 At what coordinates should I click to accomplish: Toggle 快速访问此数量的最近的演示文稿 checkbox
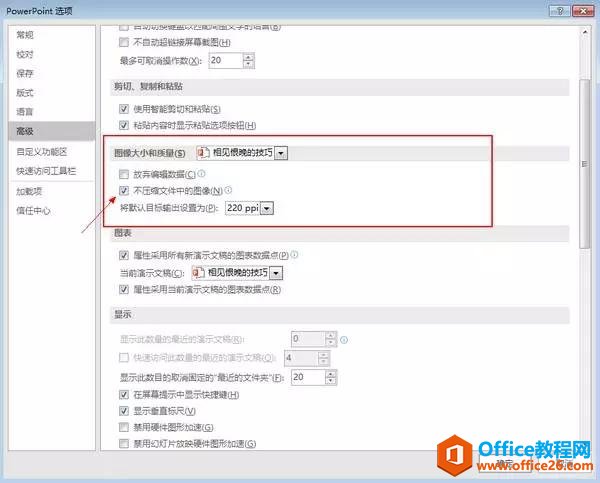click(x=124, y=357)
